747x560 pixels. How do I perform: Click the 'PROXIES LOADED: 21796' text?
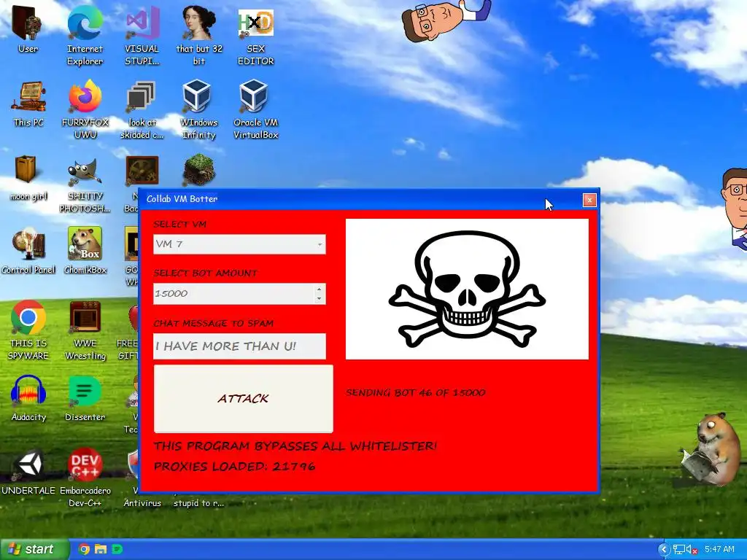pos(234,466)
